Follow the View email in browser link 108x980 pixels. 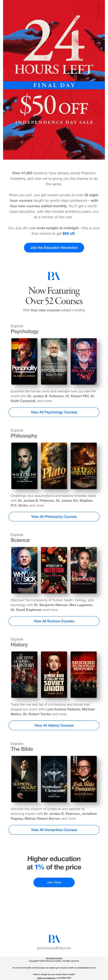54,958
